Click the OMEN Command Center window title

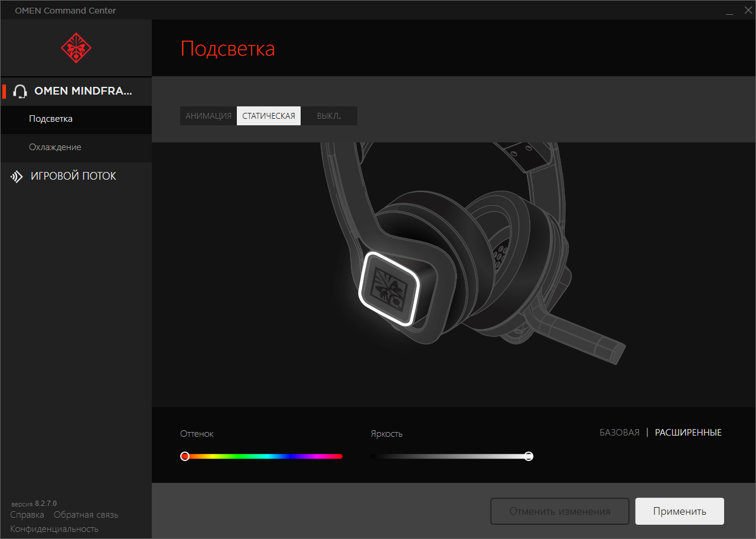pyautogui.click(x=66, y=11)
